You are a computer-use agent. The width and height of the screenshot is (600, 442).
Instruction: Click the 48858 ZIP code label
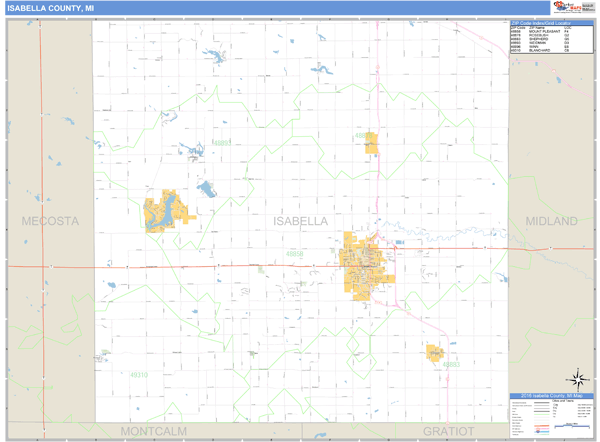pos(295,254)
